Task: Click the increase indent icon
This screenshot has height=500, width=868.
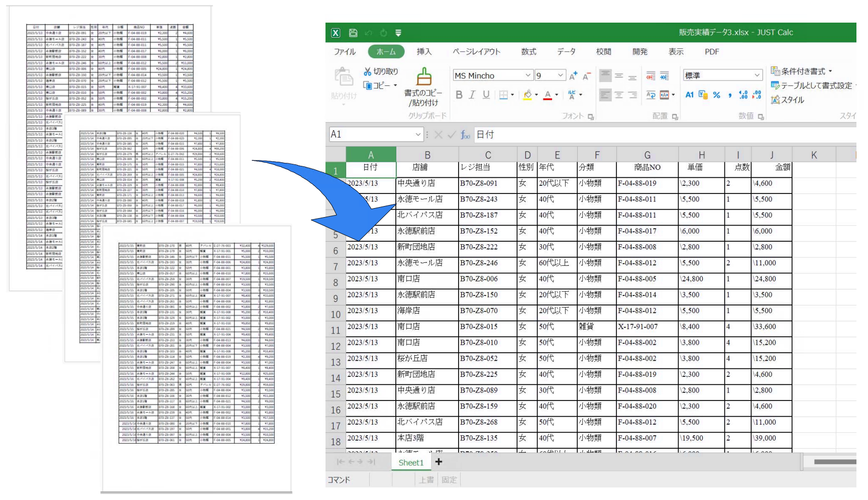Action: tap(665, 76)
